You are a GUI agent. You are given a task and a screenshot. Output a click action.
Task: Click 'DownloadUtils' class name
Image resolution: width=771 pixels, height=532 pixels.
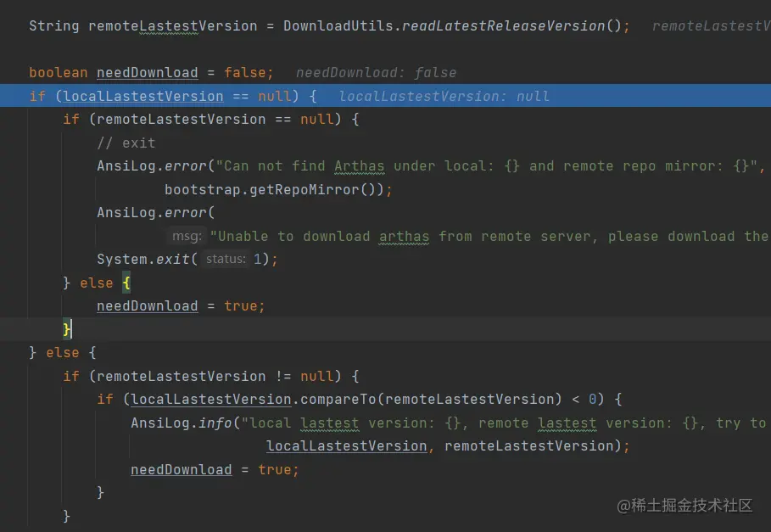(338, 25)
